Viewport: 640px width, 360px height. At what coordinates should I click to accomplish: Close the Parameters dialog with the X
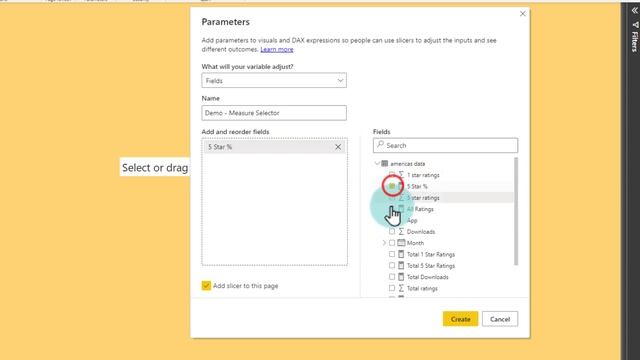522,14
